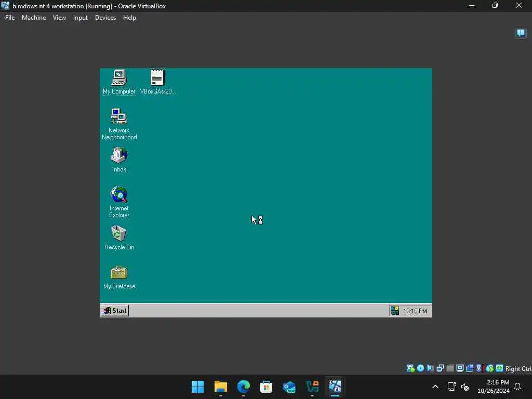Select the Recycle Bin icon
Image resolution: width=532 pixels, height=399 pixels.
tap(119, 238)
